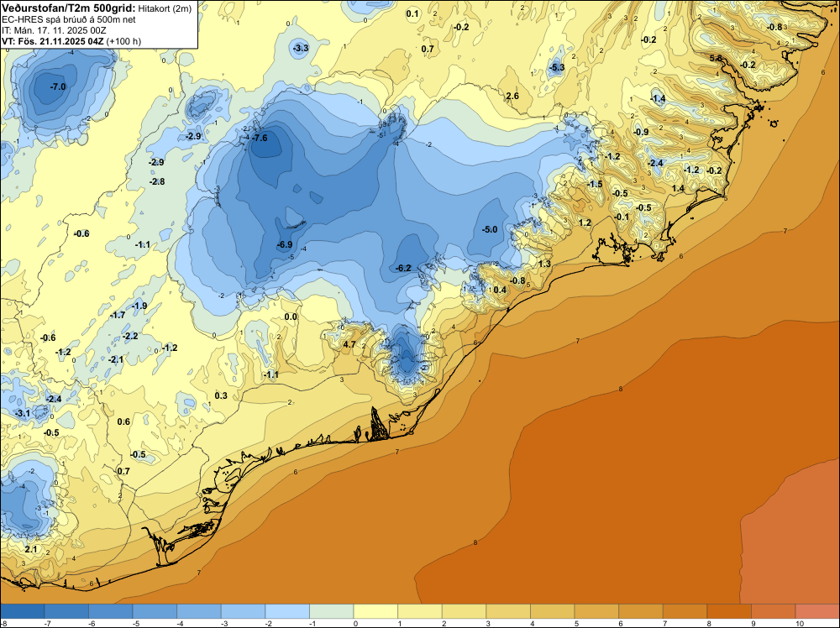Click the 'EC-HRES spá brúuð á 500m net' line
Screen dimensions: 840x628
click(69, 19)
